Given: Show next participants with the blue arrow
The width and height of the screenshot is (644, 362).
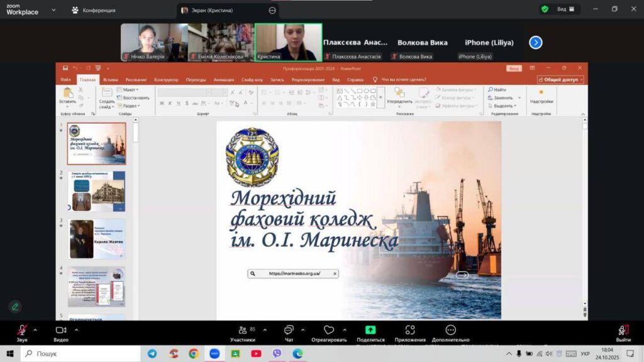Looking at the screenshot, I should coord(535,42).
